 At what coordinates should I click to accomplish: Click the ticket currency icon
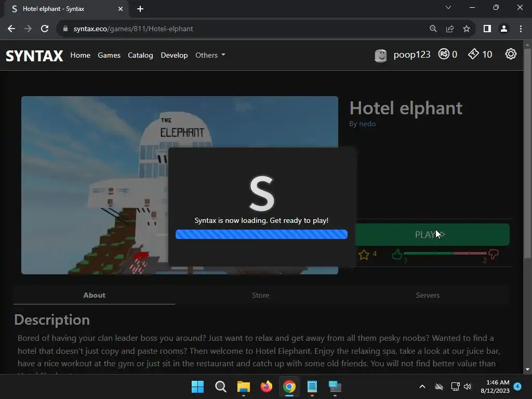click(x=473, y=54)
